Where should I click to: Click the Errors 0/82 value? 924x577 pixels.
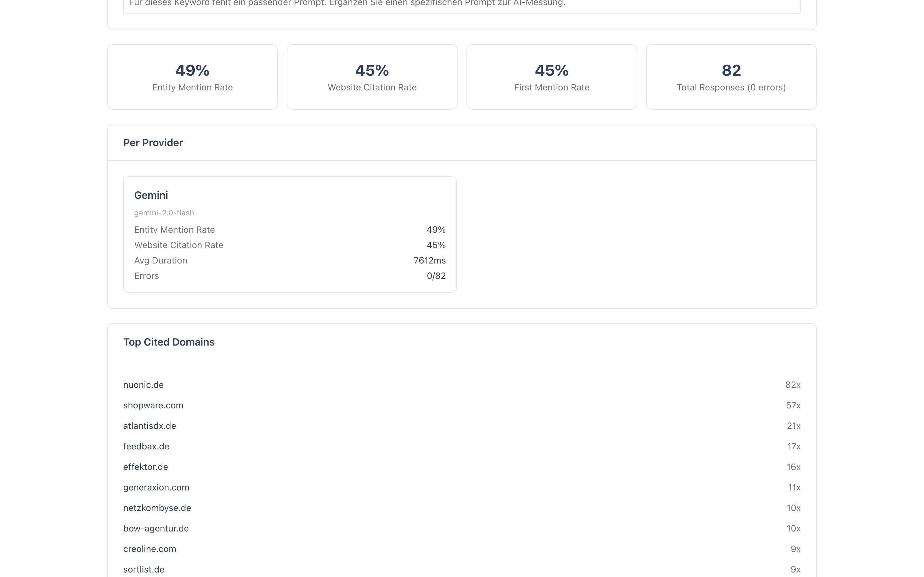click(436, 276)
